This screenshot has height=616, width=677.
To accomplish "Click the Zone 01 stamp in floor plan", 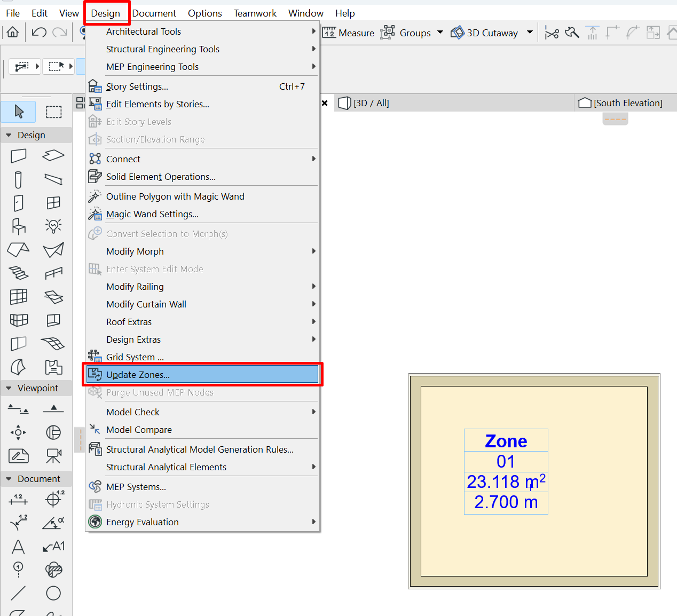I will (506, 471).
